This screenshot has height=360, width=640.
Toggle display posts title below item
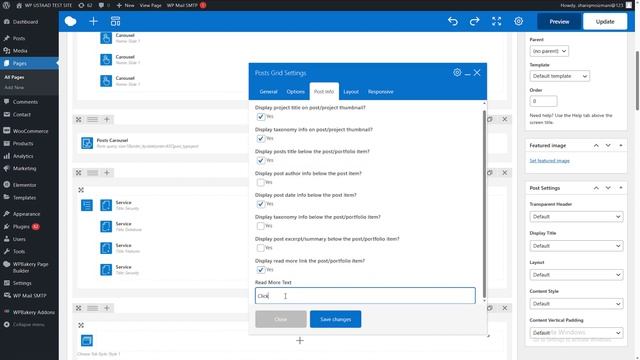[x=260, y=160]
